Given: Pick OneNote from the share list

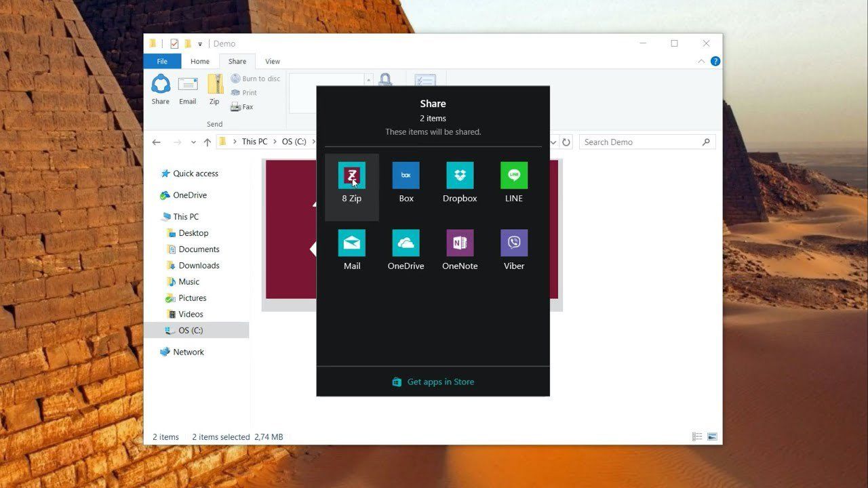Looking at the screenshot, I should click(x=460, y=251).
